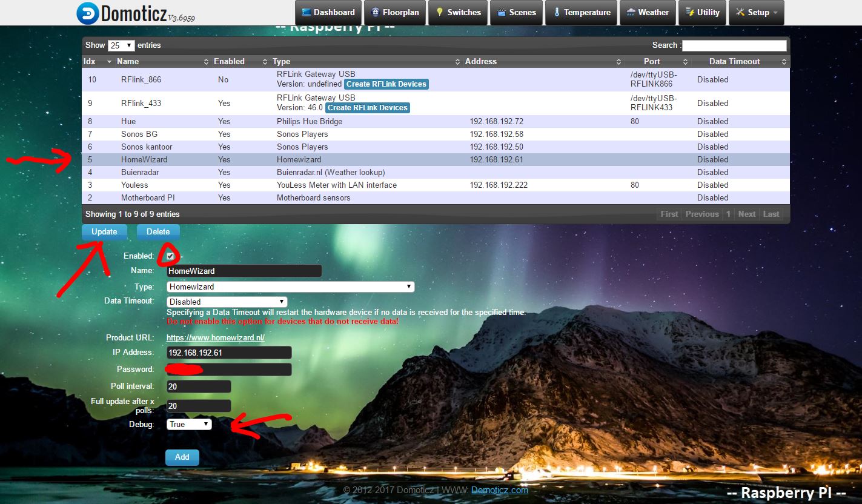The width and height of the screenshot is (862, 504).
Task: Select the Sonos BG row
Action: 436,134
